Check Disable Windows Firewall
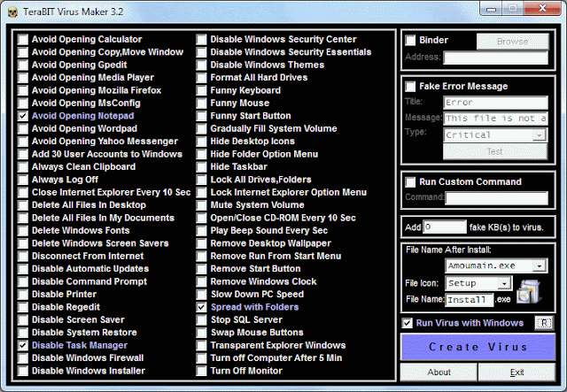Image resolution: width=567 pixels, height=392 pixels. [x=23, y=358]
